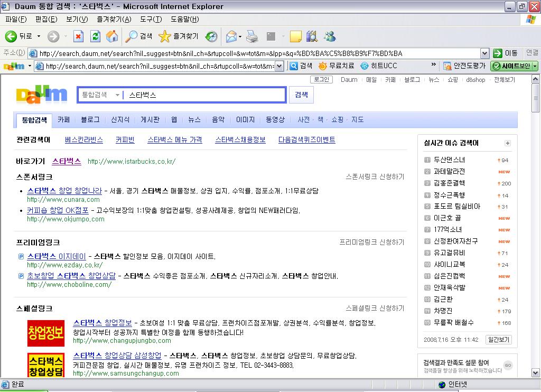This screenshot has height=392, width=541.
Task: Open the 도구(T) menu
Action: (x=151, y=20)
